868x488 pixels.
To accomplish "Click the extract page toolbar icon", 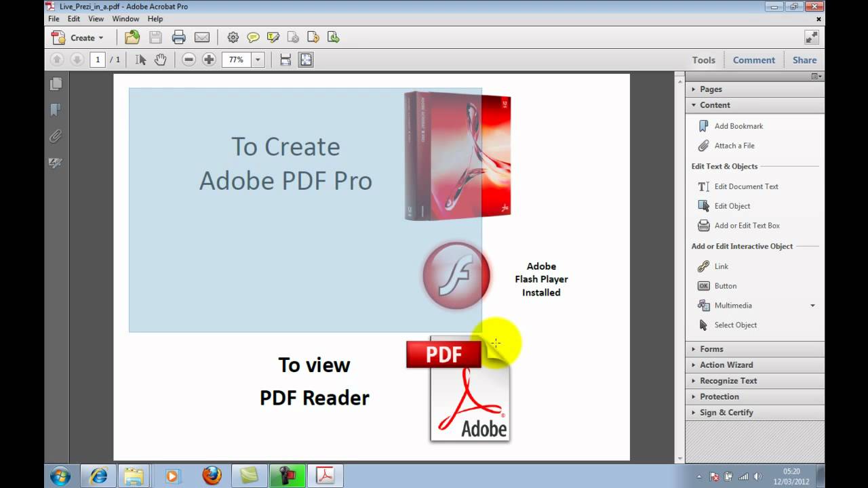I will tap(333, 38).
